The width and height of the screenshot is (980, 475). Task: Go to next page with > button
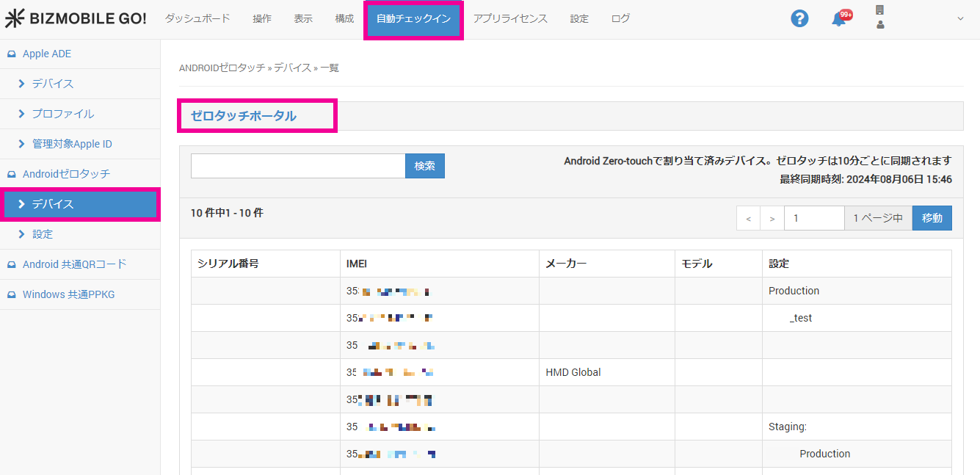click(x=772, y=218)
